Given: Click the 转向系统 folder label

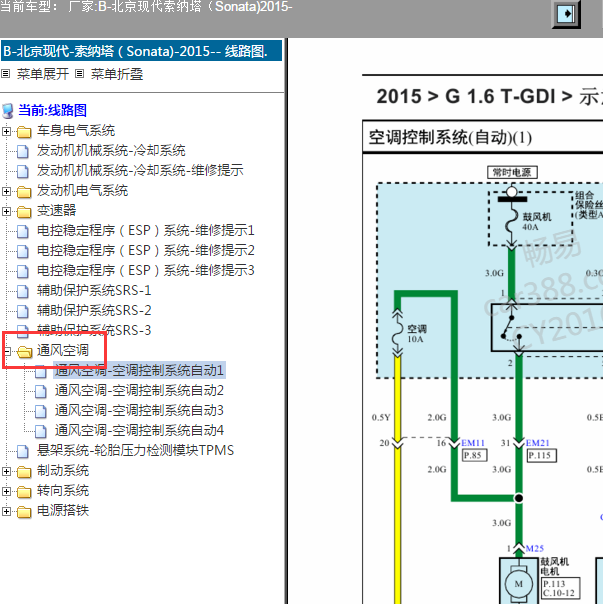Looking at the screenshot, I should 63,491.
